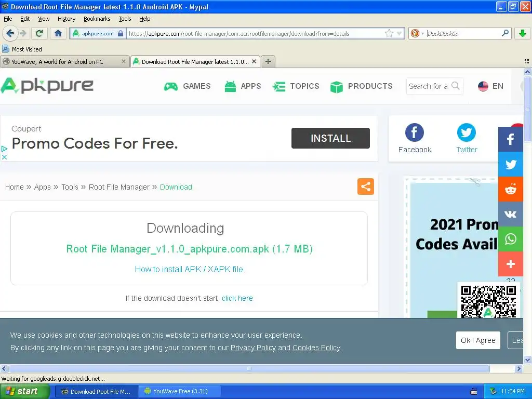Accept cookies with Ok I Agree
532x399 pixels.
pyautogui.click(x=478, y=340)
